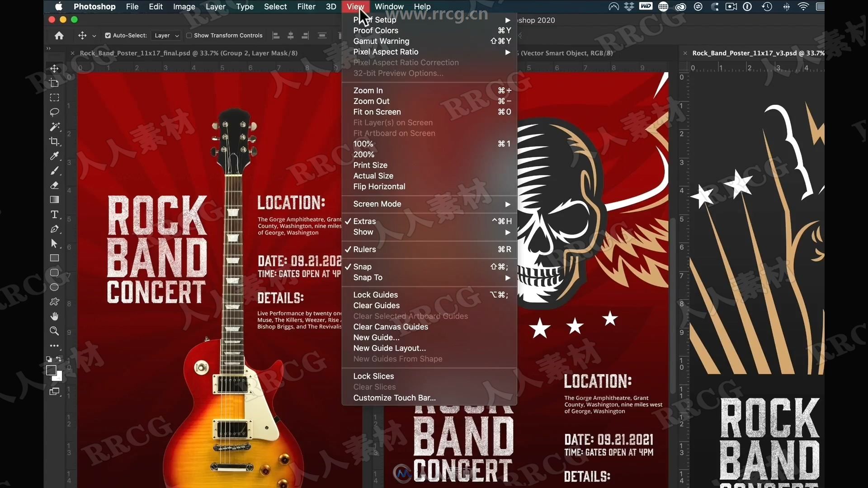Toggle Snap on or off
Image resolution: width=868 pixels, height=488 pixels.
pos(362,266)
